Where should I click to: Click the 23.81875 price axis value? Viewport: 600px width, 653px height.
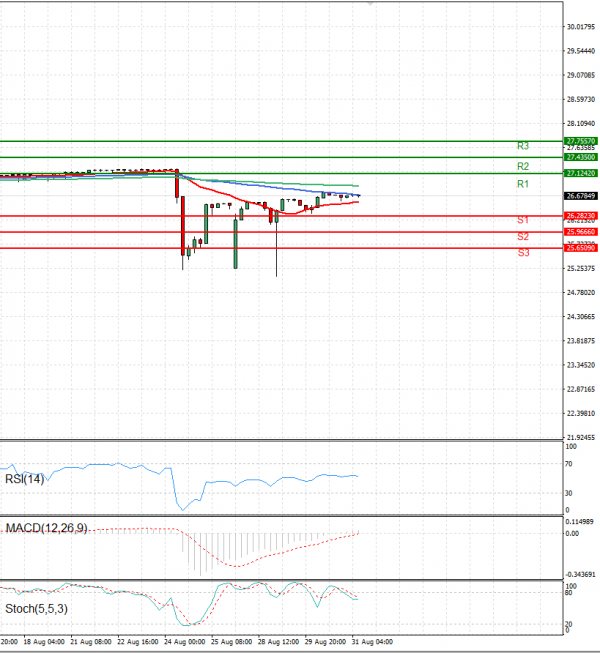pyautogui.click(x=581, y=341)
